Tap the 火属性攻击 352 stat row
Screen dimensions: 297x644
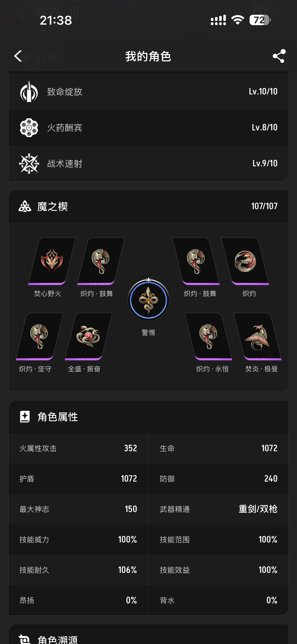point(79,448)
